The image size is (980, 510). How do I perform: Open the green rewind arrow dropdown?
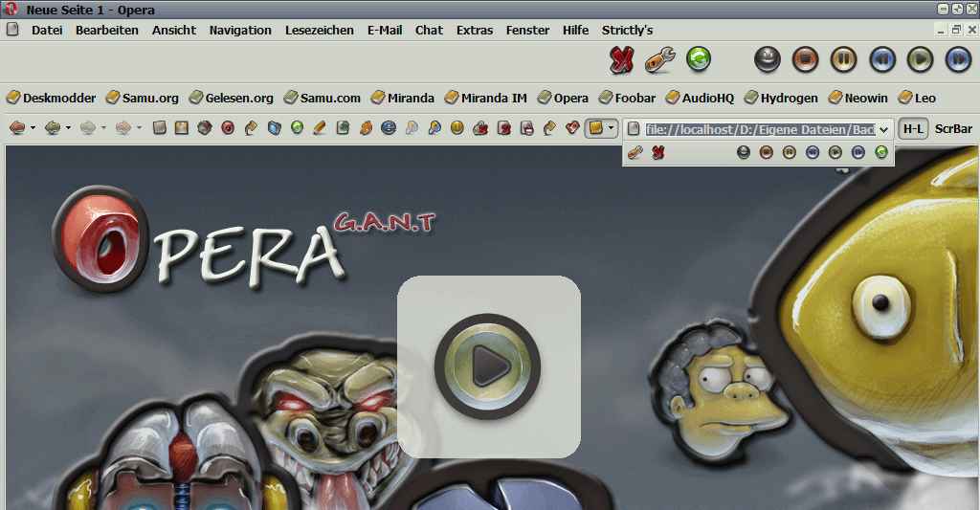pos(68,129)
